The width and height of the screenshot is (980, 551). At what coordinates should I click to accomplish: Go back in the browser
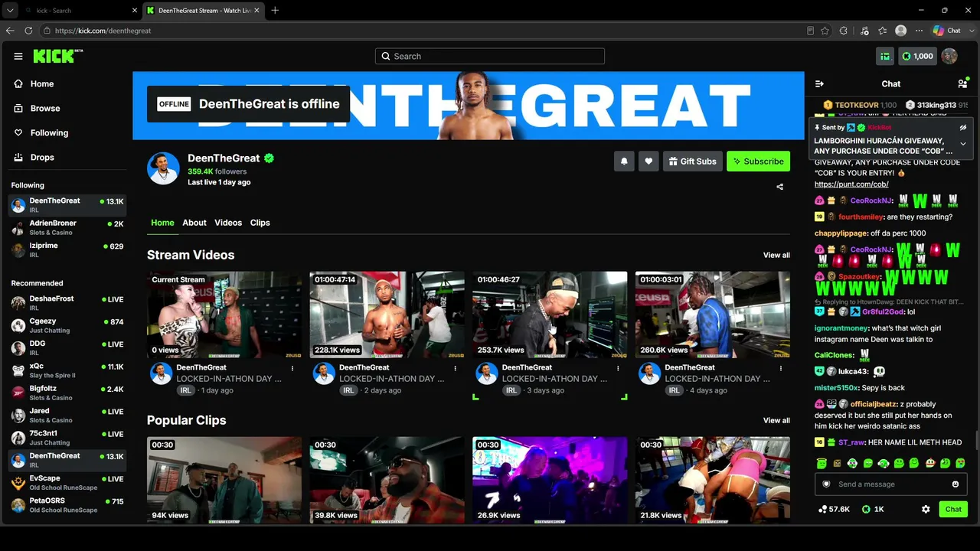10,31
